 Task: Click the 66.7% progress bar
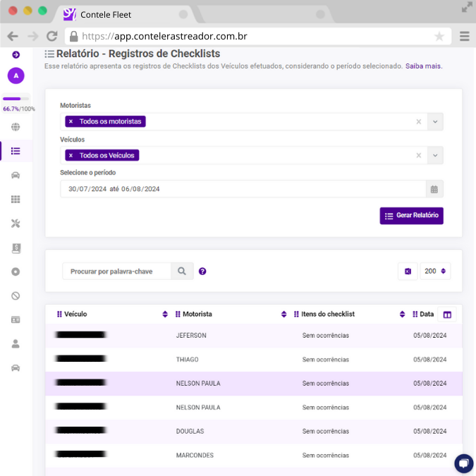[16, 99]
